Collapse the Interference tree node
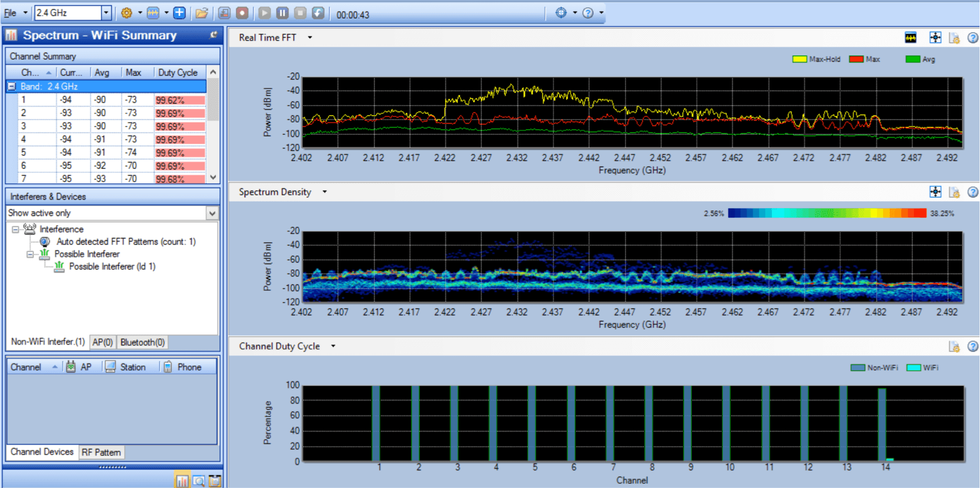Image resolution: width=980 pixels, height=488 pixels. [15, 229]
